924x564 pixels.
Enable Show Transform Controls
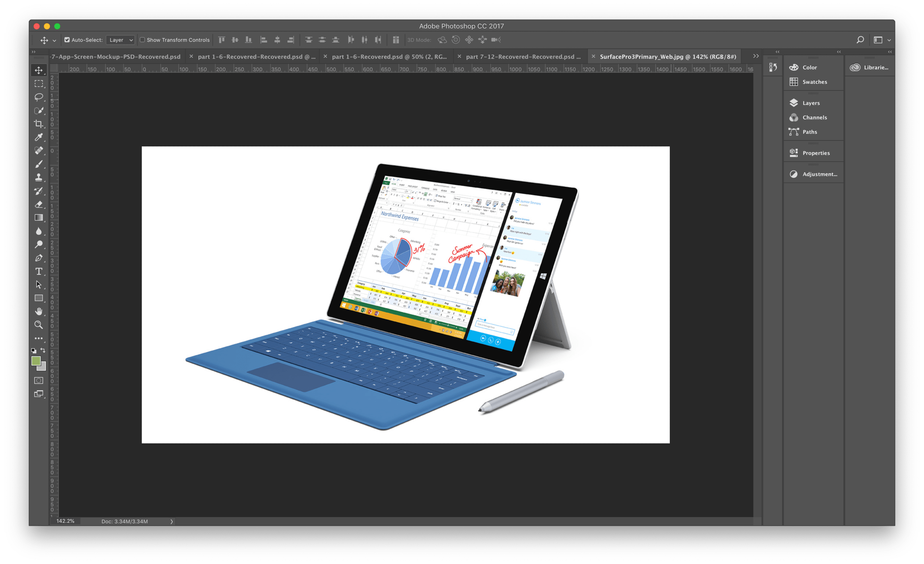click(x=143, y=40)
